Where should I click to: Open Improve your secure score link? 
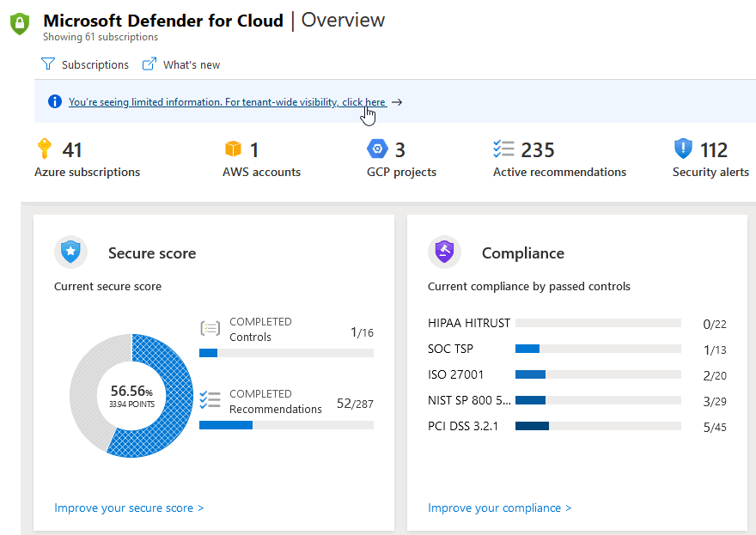(129, 508)
